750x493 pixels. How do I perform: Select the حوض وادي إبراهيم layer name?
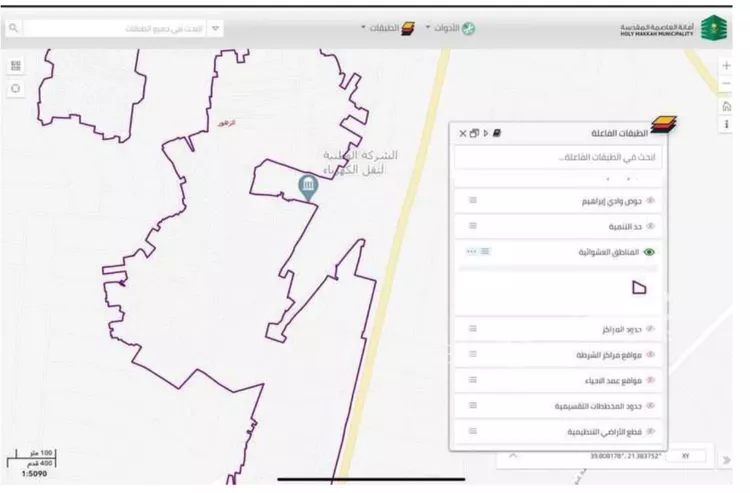click(x=611, y=201)
